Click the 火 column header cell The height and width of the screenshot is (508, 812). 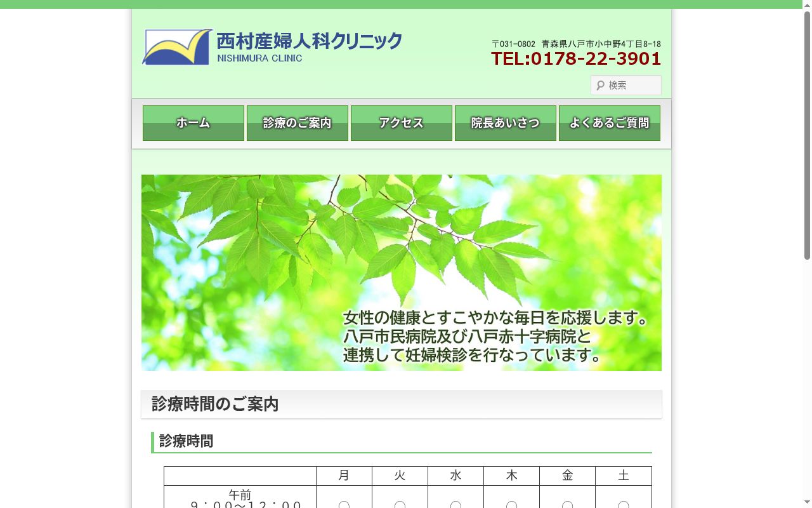coord(400,476)
